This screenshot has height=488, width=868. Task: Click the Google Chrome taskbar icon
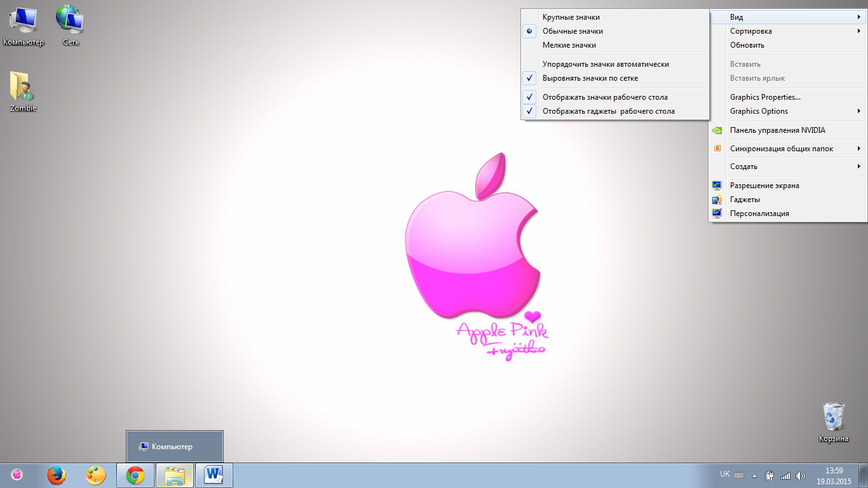pos(135,475)
